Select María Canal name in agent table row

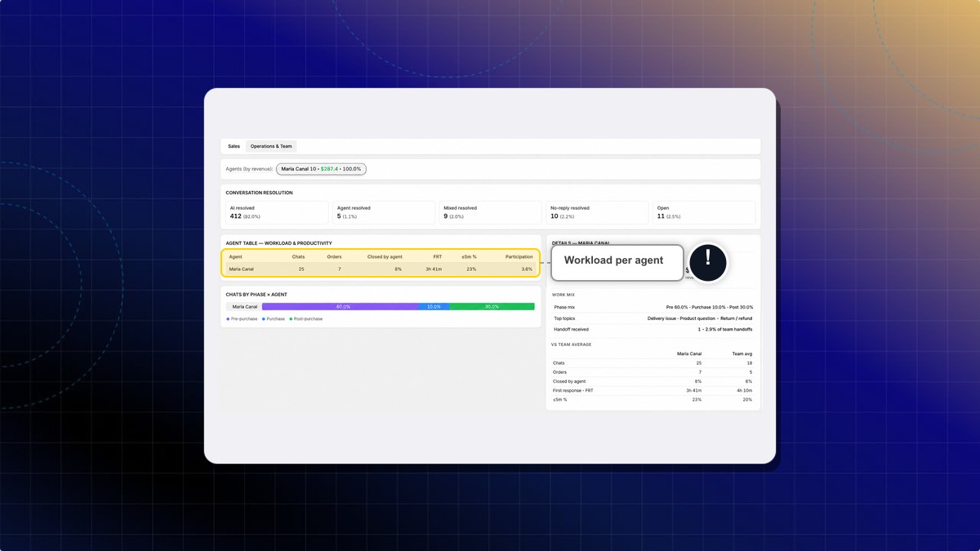point(241,269)
